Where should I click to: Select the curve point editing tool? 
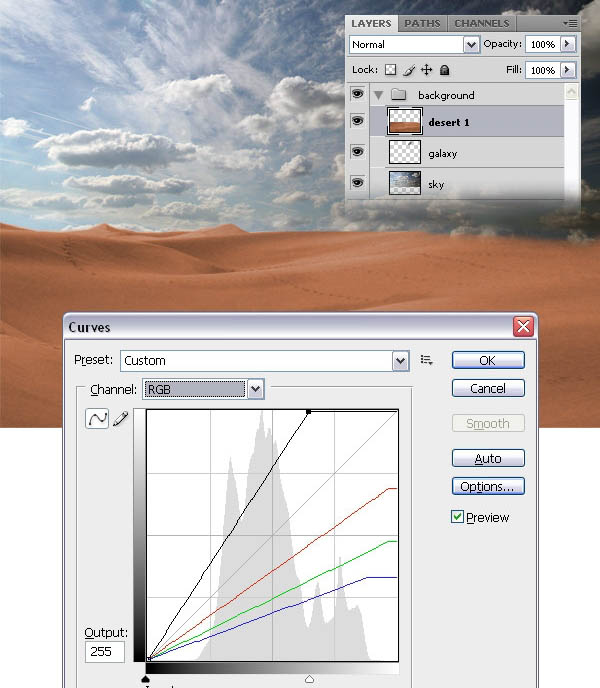[98, 420]
